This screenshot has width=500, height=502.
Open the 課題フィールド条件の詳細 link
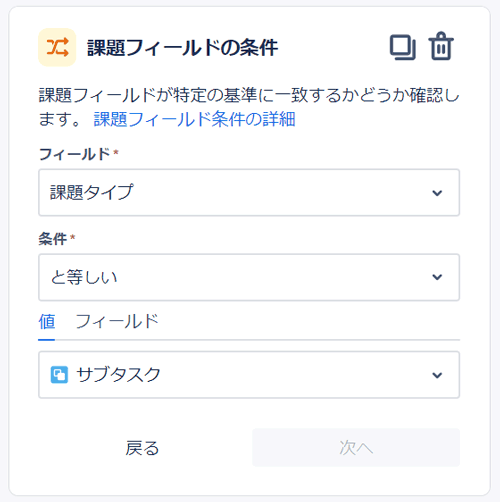(x=194, y=119)
